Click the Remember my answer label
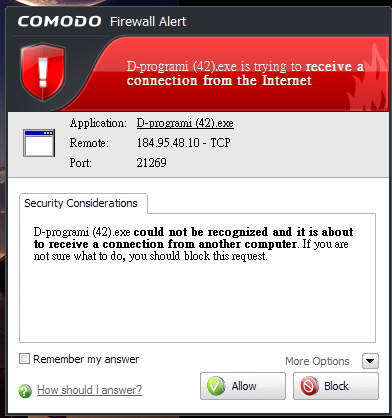This screenshot has width=392, height=418. tap(86, 359)
